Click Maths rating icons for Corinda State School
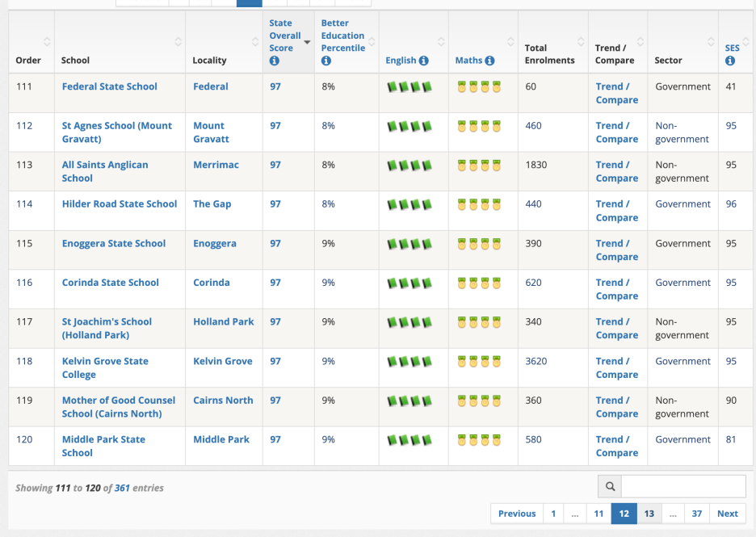The image size is (756, 537). point(479,283)
